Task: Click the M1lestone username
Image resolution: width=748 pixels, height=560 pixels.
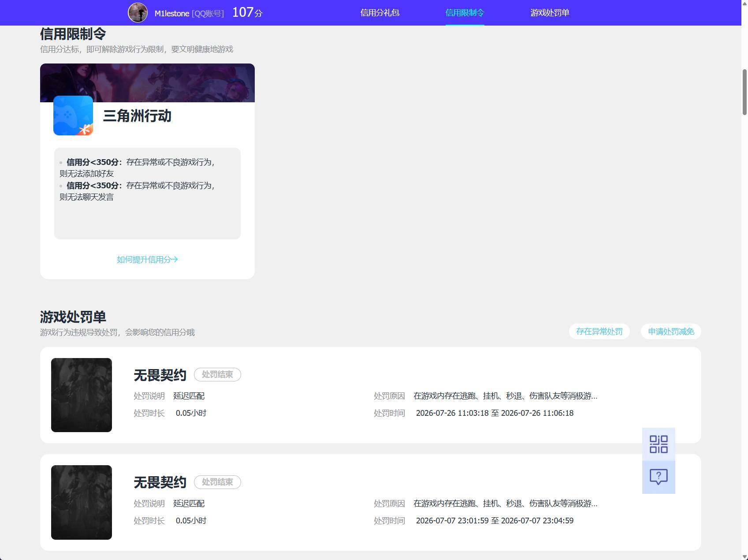Action: point(172,13)
